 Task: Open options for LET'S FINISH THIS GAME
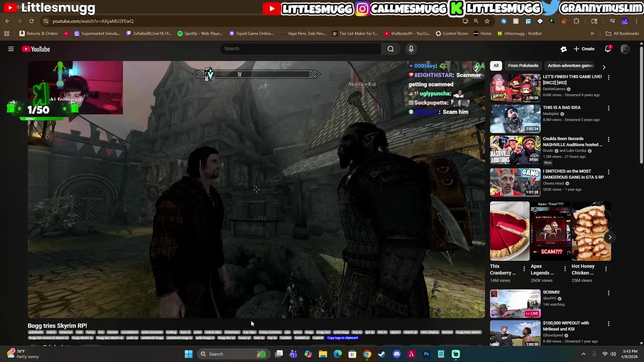pos(608,77)
